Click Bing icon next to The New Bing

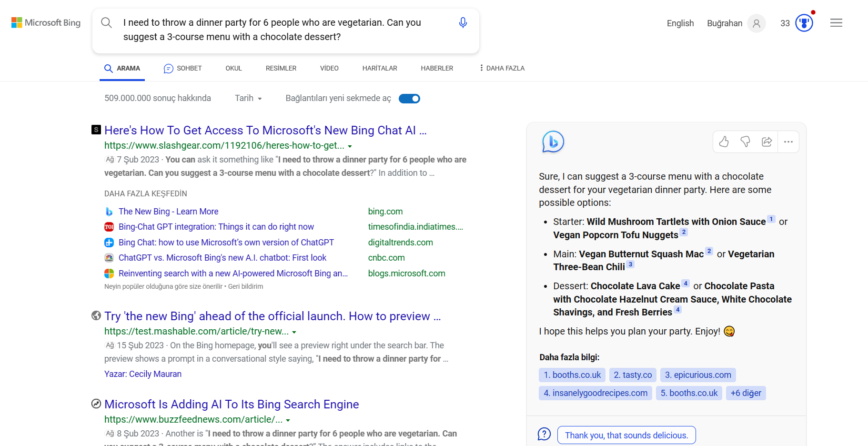click(x=109, y=212)
